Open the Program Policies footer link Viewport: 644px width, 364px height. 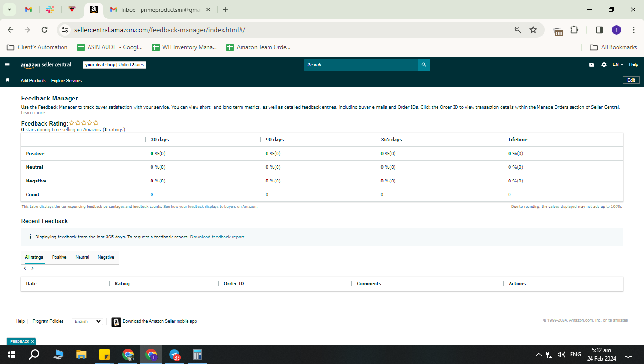tap(48, 321)
